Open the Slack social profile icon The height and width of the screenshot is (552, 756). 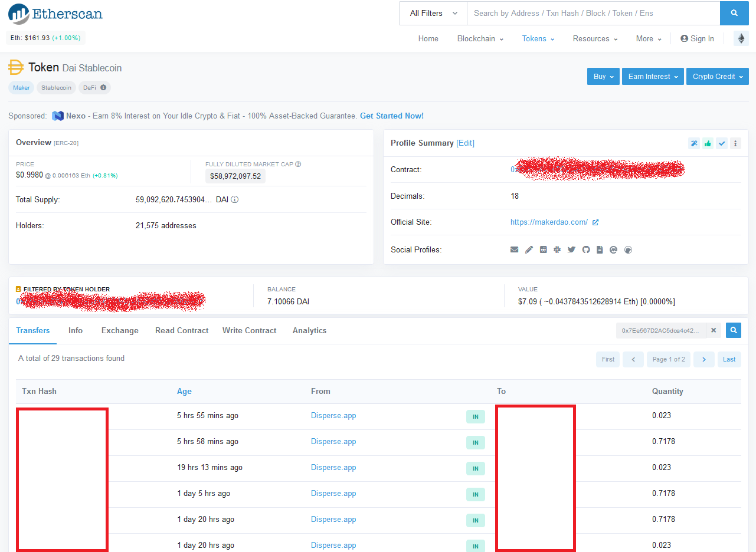click(557, 250)
